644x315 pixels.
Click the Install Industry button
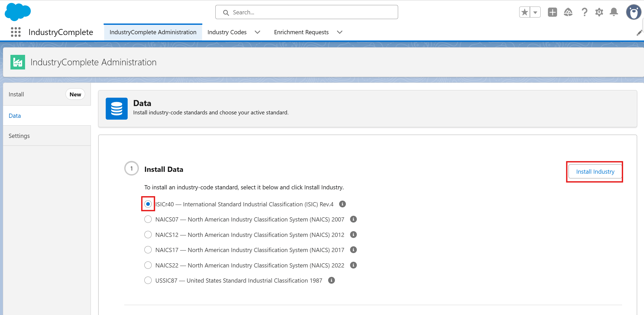tap(595, 172)
